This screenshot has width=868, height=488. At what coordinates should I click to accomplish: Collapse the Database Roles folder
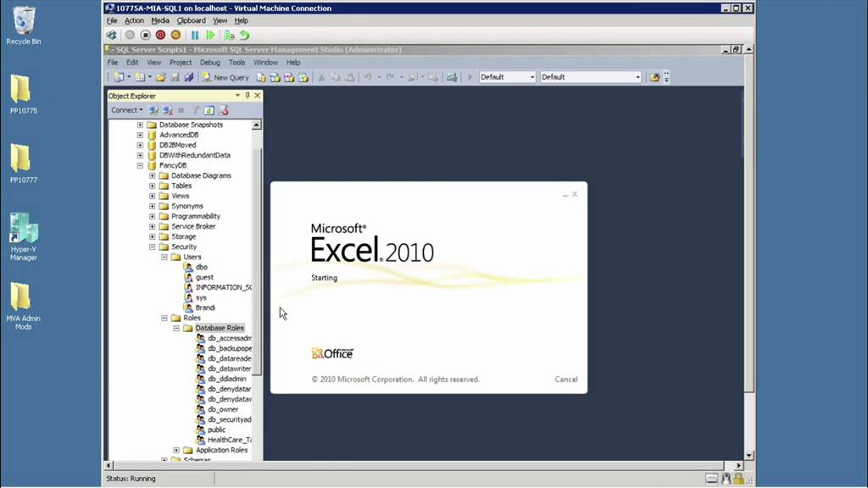click(176, 328)
